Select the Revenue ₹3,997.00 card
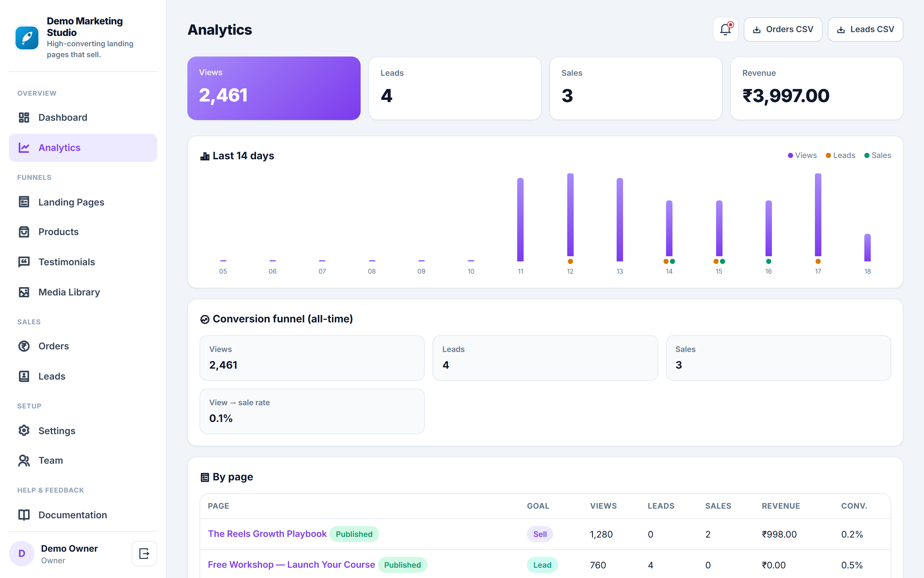The height and width of the screenshot is (578, 924). point(816,88)
